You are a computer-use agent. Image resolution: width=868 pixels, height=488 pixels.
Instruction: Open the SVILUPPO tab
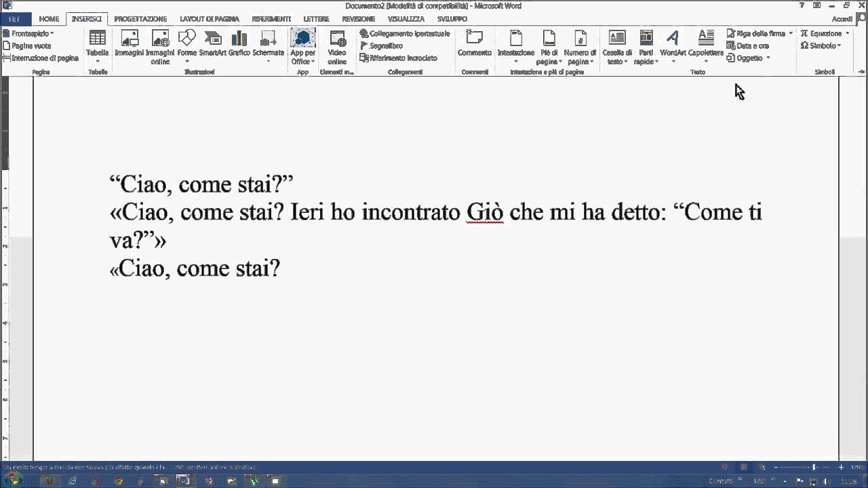[x=452, y=19]
